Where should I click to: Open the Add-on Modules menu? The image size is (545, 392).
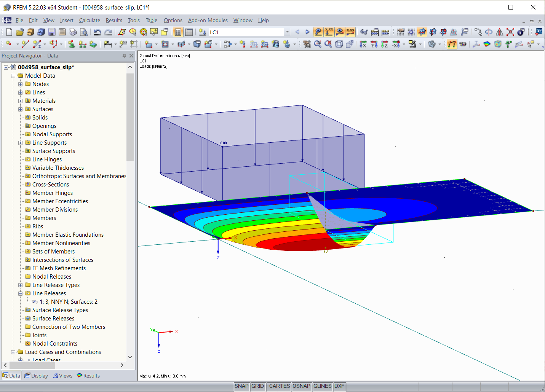tap(208, 20)
